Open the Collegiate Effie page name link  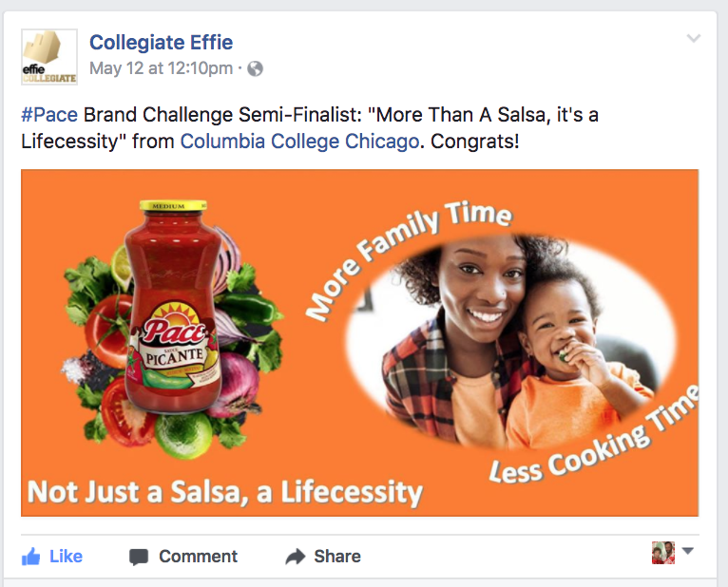click(x=161, y=43)
